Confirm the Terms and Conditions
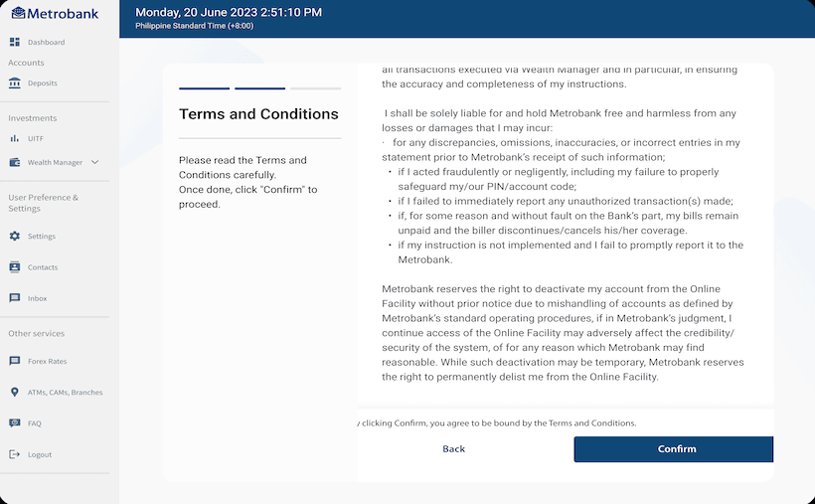 (674, 449)
